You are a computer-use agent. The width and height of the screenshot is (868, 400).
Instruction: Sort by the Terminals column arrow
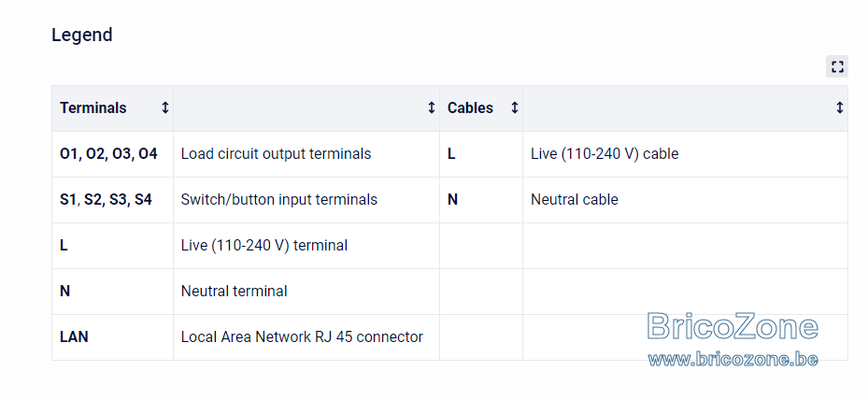point(165,107)
